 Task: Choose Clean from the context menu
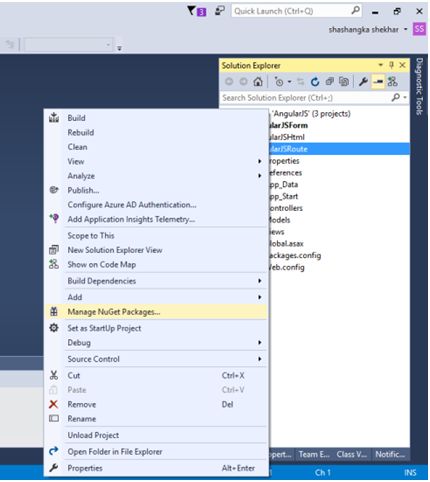[x=156, y=147]
